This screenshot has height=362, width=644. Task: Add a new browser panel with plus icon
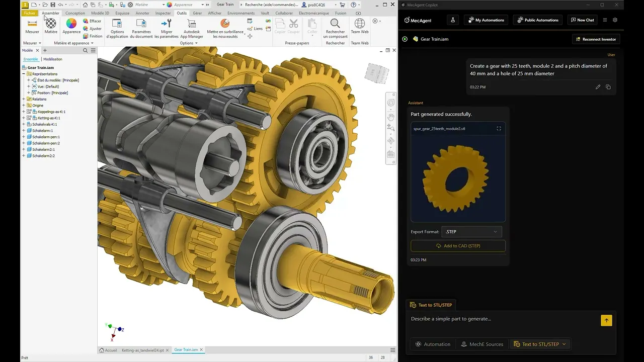pyautogui.click(x=45, y=50)
